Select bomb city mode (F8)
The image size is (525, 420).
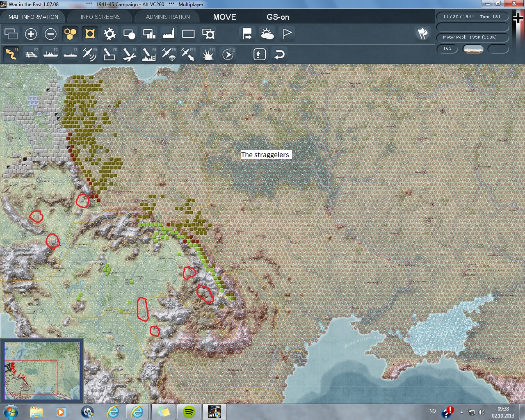pyautogui.click(x=148, y=54)
